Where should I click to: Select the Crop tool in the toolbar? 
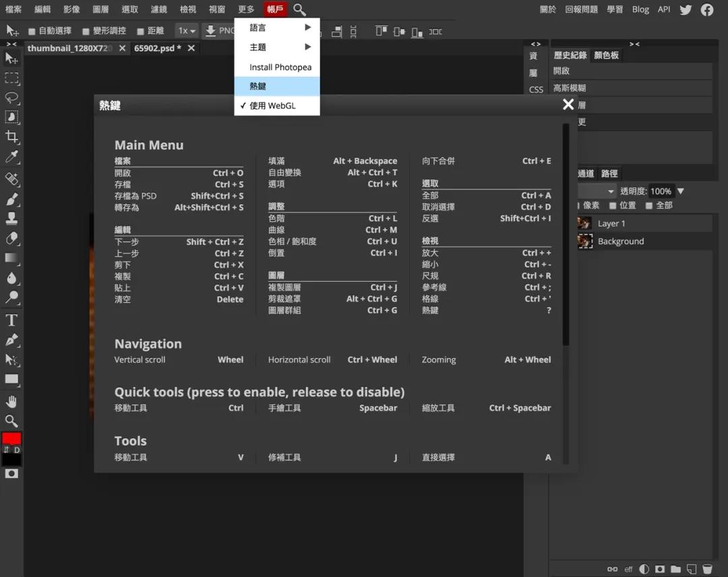(x=11, y=137)
